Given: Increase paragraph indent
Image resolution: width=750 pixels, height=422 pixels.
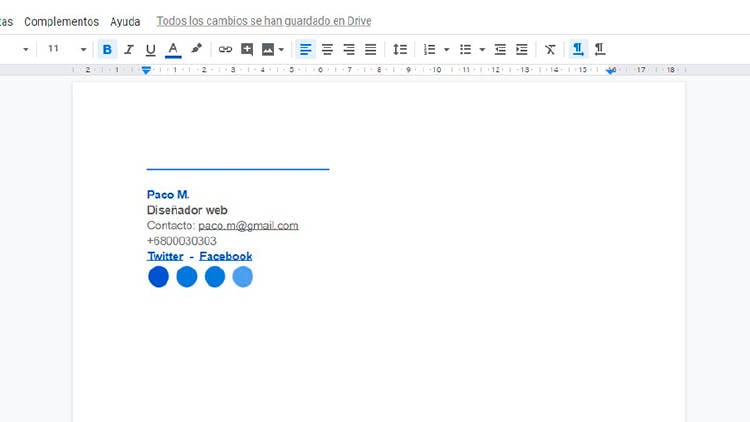Looking at the screenshot, I should 521,49.
